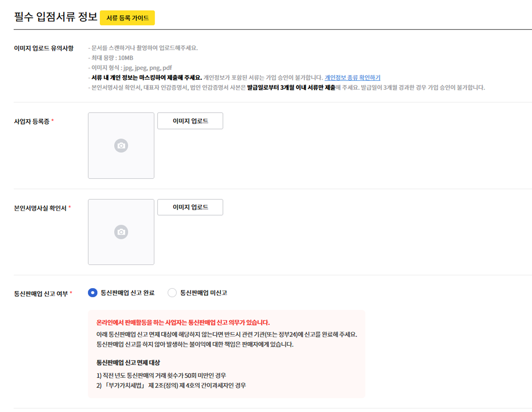The width and height of the screenshot is (532, 412).
Task: Click the 본인서명사실 확인서 upload placeholder area
Action: 121,232
